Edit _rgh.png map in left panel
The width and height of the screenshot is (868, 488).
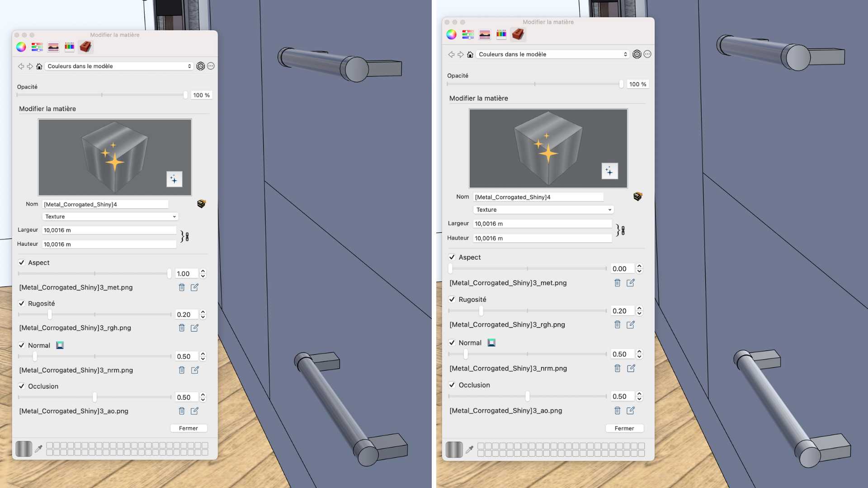194,328
